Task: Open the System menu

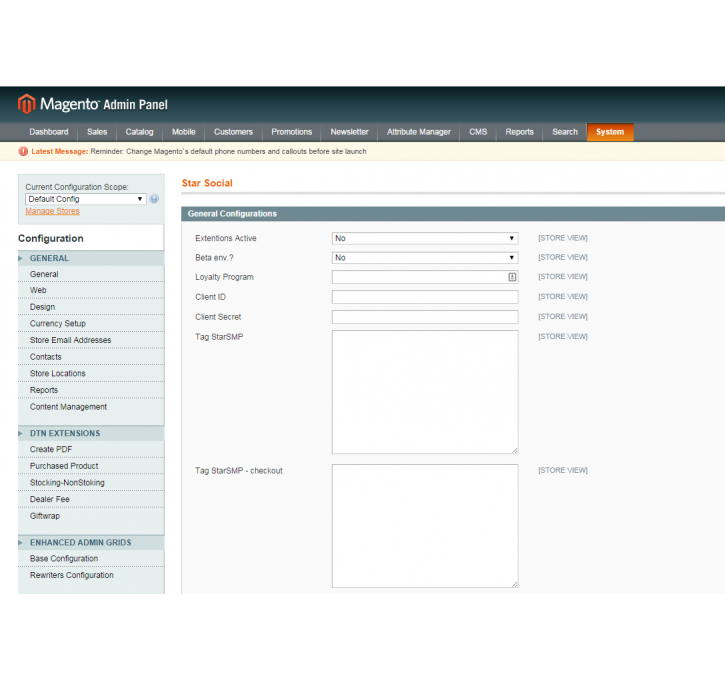Action: tap(609, 132)
